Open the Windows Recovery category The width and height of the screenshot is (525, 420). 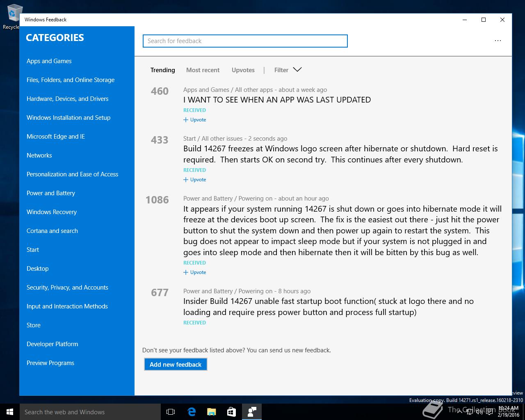(x=52, y=212)
